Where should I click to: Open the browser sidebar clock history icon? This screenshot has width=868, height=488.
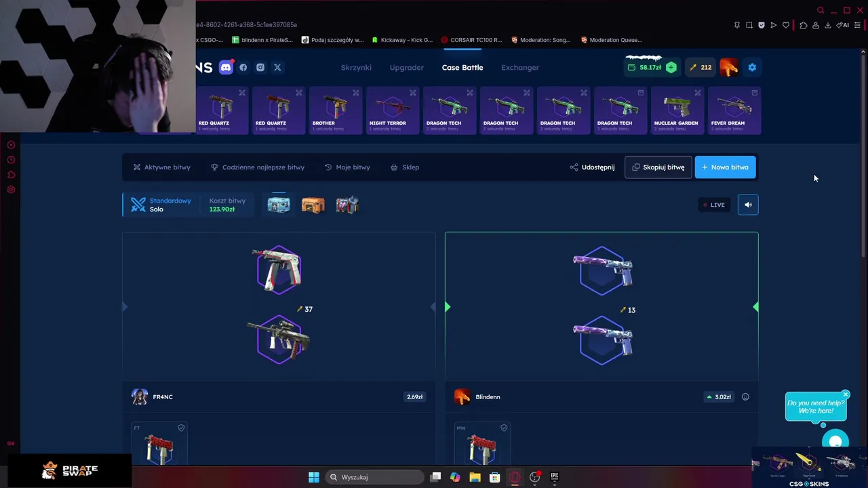(11, 160)
